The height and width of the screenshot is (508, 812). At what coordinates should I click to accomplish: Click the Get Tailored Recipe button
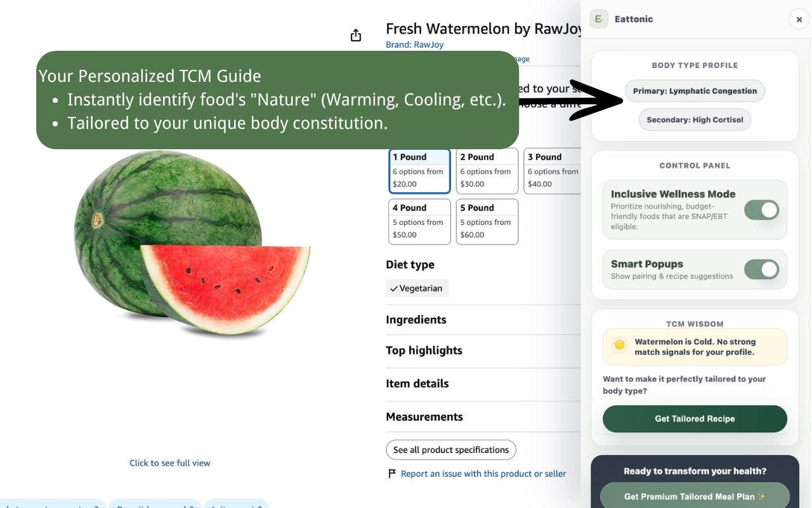click(695, 419)
